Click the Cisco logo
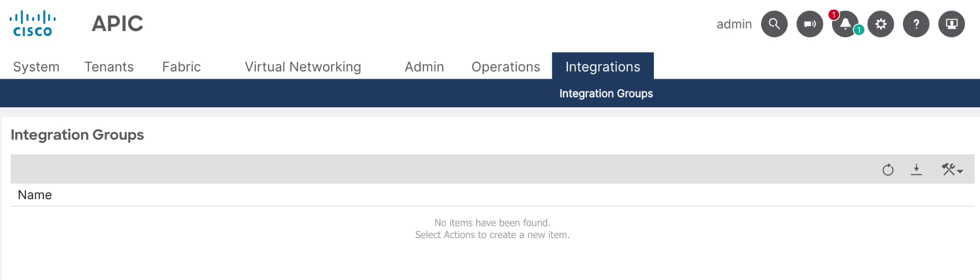Screen dimensions: 980x280 [33, 24]
